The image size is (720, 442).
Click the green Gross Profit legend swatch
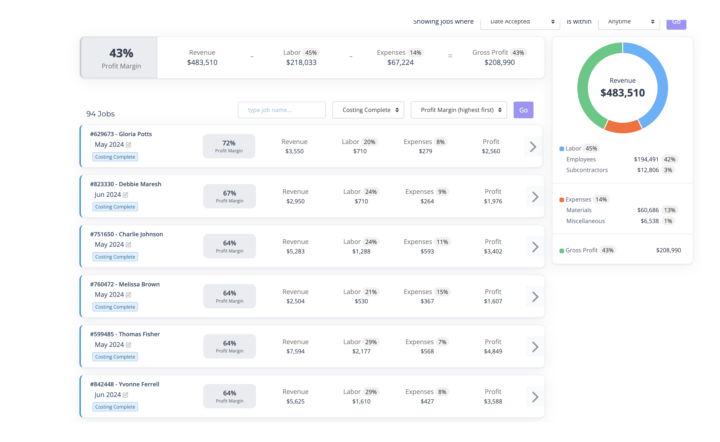pyautogui.click(x=562, y=251)
